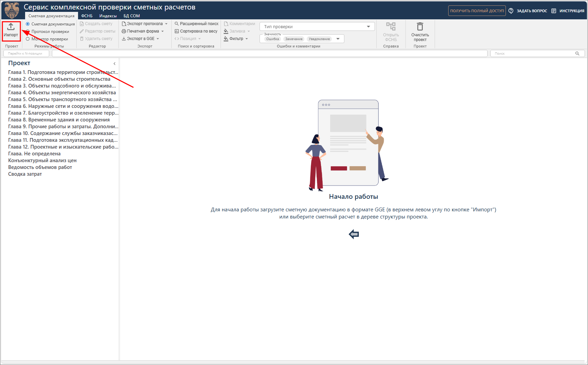
Task: Switch to the ФСНБ tab
Action: [87, 16]
